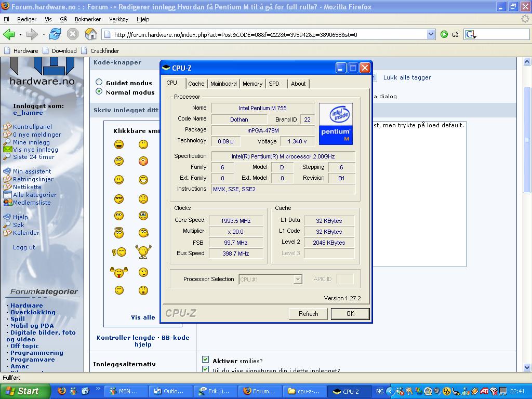The width and height of the screenshot is (532, 399).
Task: Switch to the Cache tab in CPU-Z
Action: [196, 84]
